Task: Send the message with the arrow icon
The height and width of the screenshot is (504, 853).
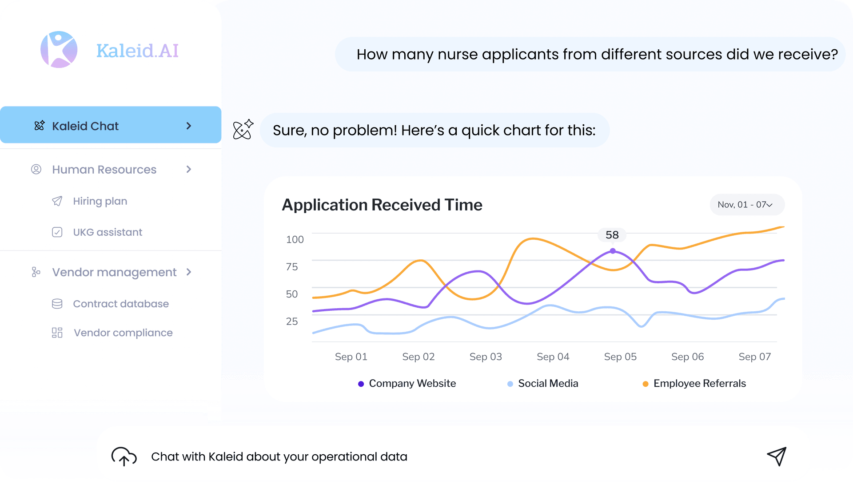Action: pyautogui.click(x=777, y=456)
